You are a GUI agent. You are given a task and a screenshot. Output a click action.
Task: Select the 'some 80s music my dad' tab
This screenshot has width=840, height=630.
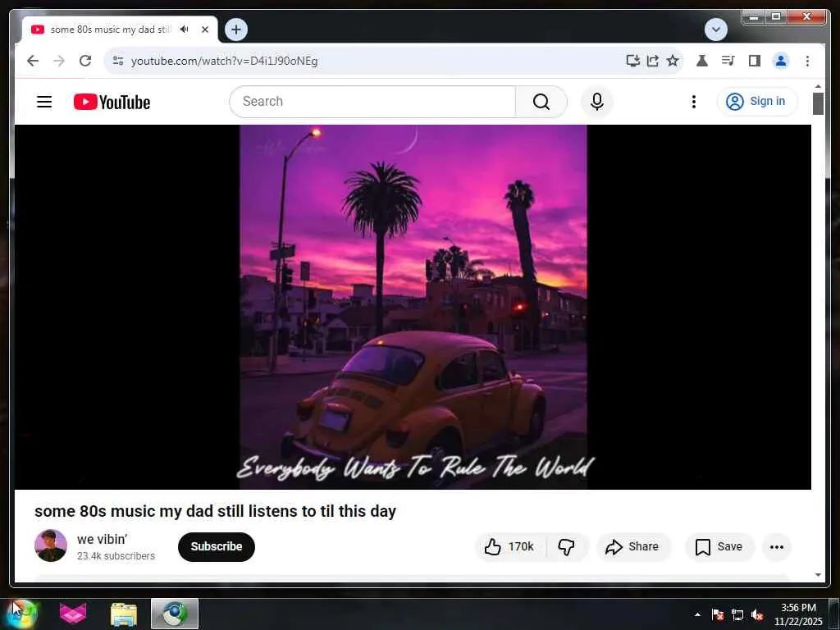[x=111, y=30]
